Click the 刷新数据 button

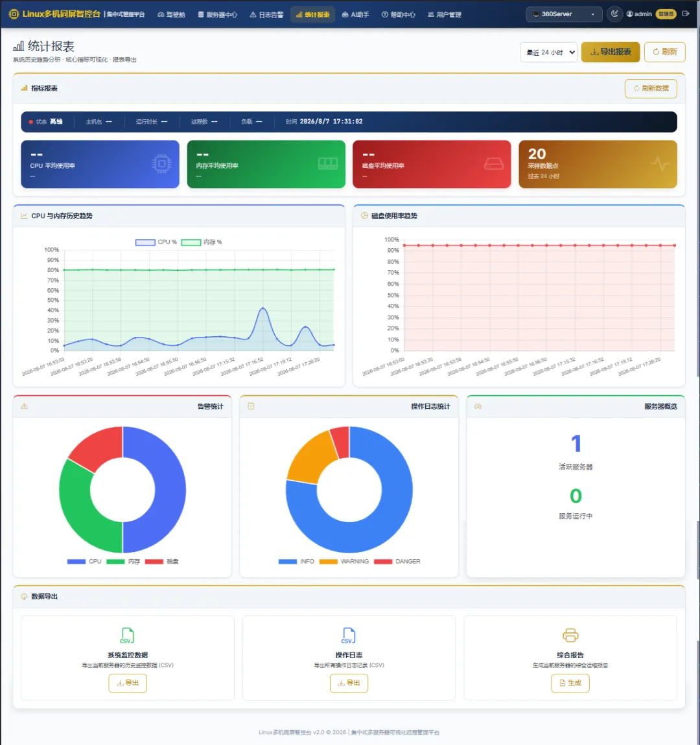click(651, 88)
